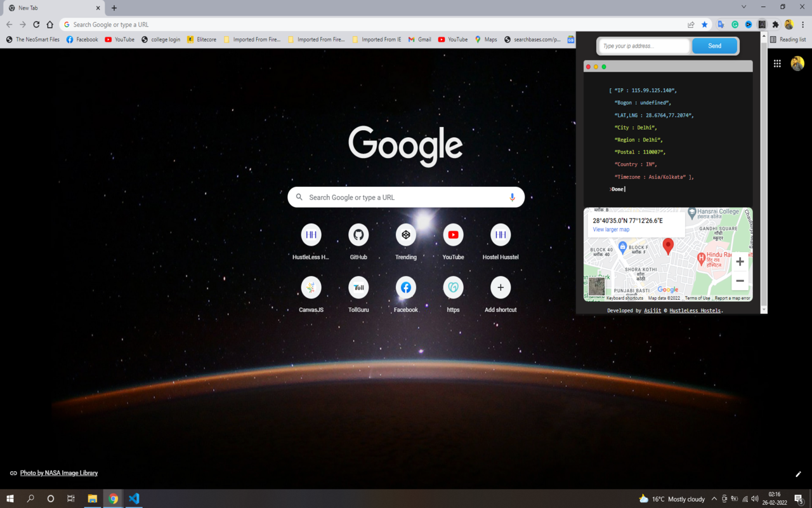812x508 pixels.
Task: Open the Elitecore bookmark
Action: 202,39
